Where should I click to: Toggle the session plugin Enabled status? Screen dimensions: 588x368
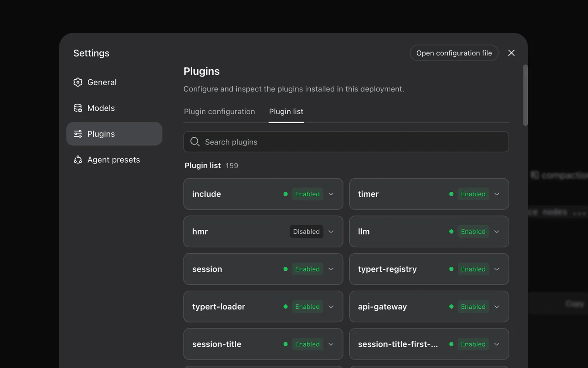pos(308,269)
